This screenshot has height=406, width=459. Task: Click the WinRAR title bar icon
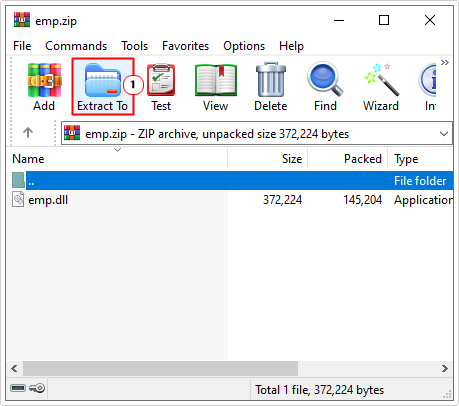tap(22, 20)
